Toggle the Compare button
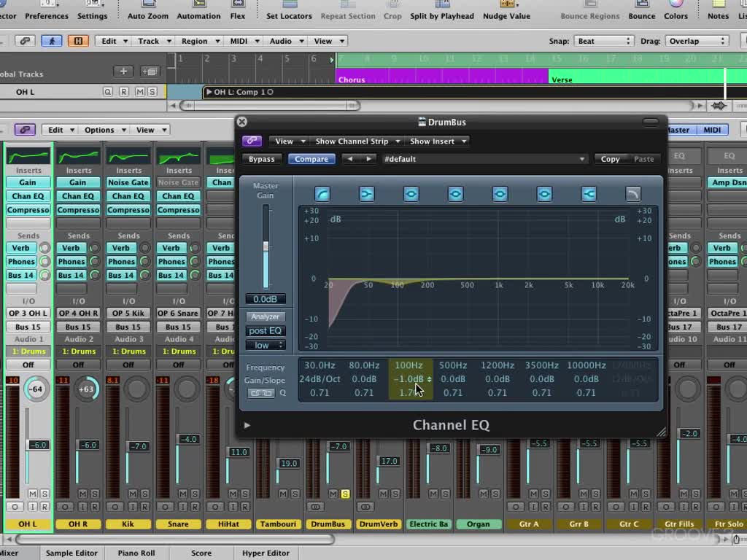747x560 pixels. click(311, 159)
